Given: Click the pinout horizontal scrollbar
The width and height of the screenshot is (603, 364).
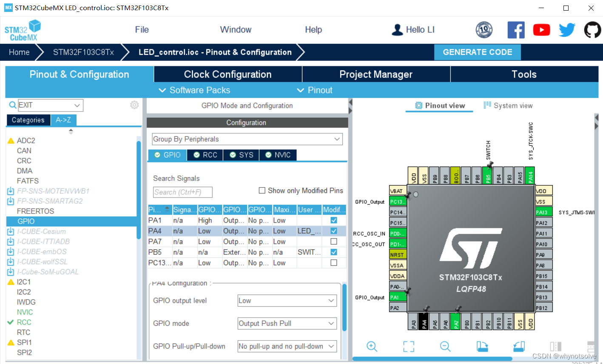Looking at the screenshot, I should click(432, 359).
